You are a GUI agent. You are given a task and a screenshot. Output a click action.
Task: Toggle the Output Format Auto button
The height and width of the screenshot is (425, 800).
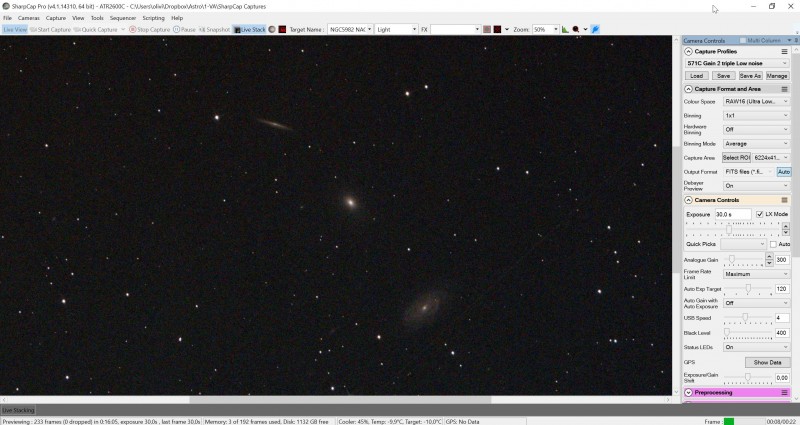pyautogui.click(x=784, y=172)
